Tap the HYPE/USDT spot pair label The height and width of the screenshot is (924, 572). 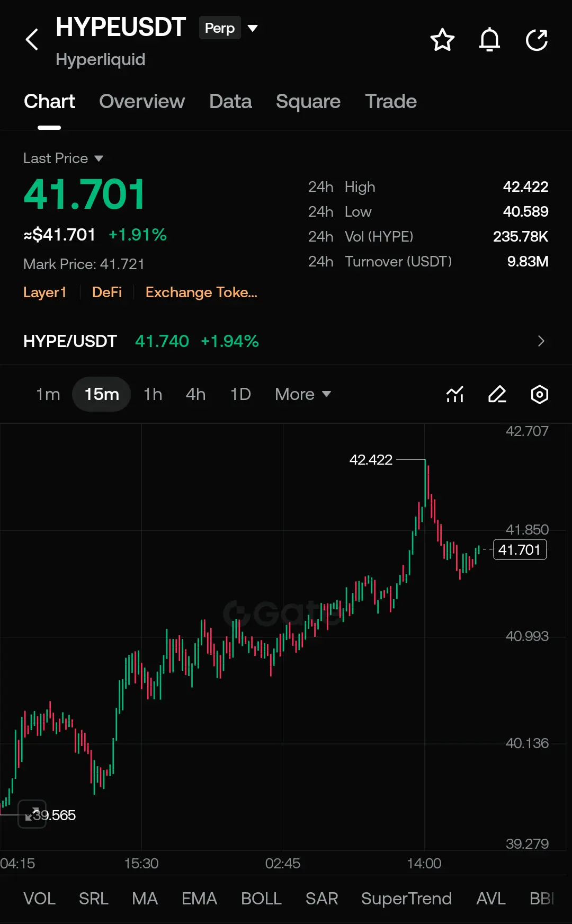pyautogui.click(x=70, y=341)
